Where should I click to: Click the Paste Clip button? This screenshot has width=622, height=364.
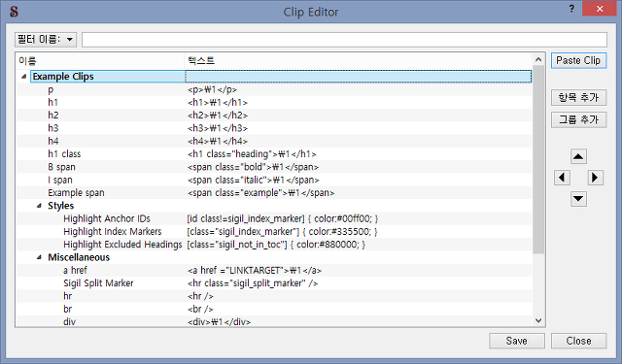[578, 60]
